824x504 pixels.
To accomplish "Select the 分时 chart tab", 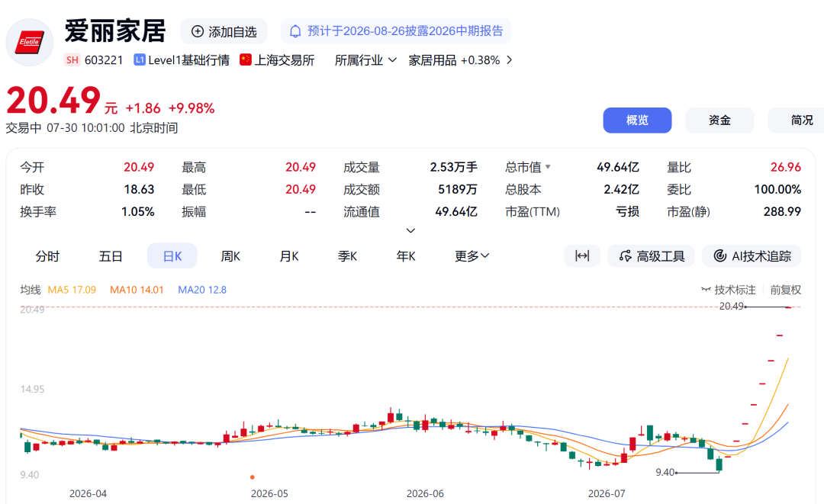I will click(x=47, y=255).
